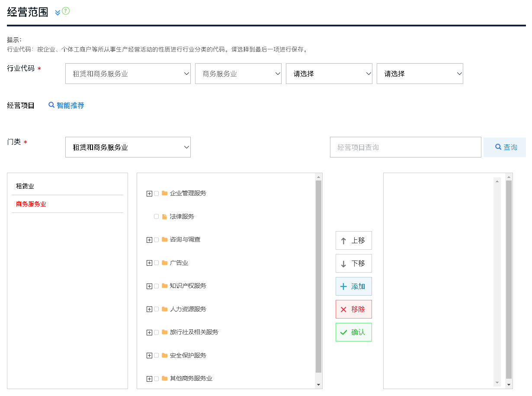532x396 pixels.
Task: Click the blue plus icon on 添加 button
Action: [344, 286]
